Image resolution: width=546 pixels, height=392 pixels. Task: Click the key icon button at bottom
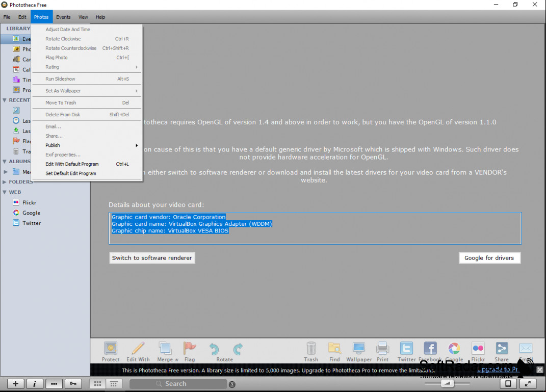pos(73,384)
